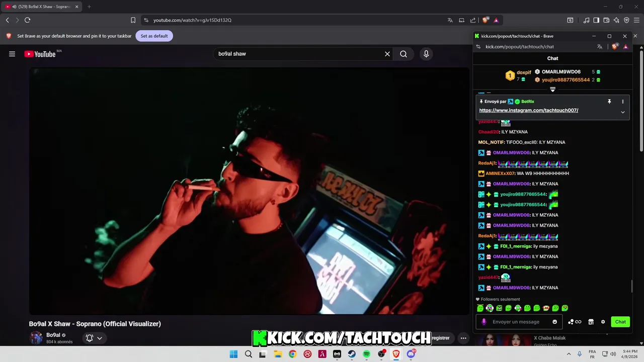Click OMARLM9WD06 in the leaderboard

point(561,72)
